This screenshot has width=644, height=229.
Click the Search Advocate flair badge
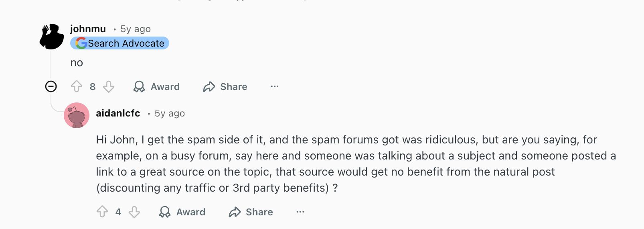pyautogui.click(x=126, y=43)
